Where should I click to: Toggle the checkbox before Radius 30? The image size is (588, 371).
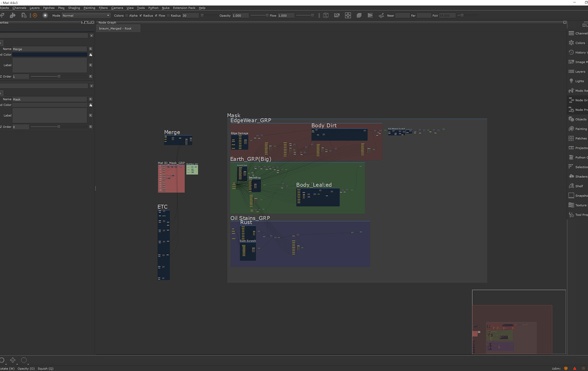coord(168,16)
